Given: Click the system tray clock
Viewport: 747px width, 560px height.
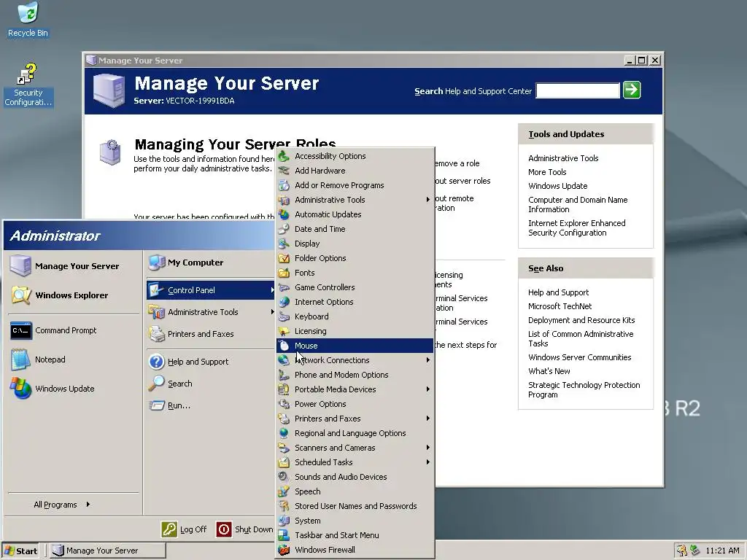Looking at the screenshot, I should (722, 551).
